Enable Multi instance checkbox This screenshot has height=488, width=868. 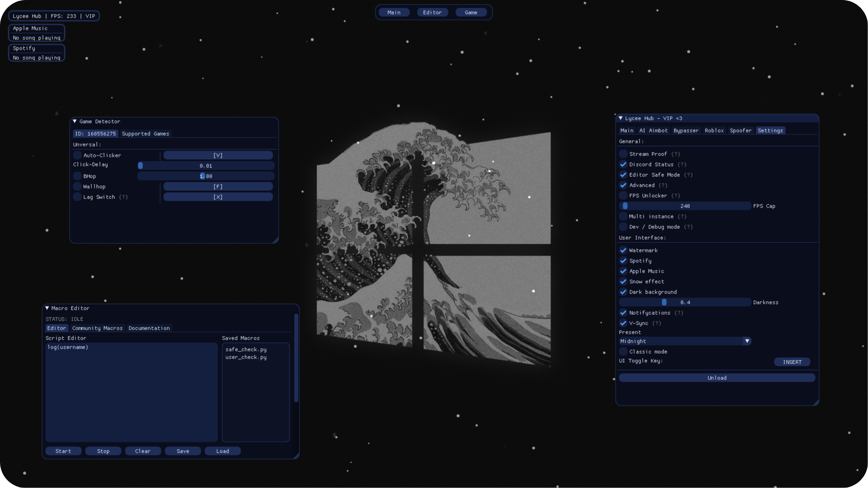click(x=623, y=216)
